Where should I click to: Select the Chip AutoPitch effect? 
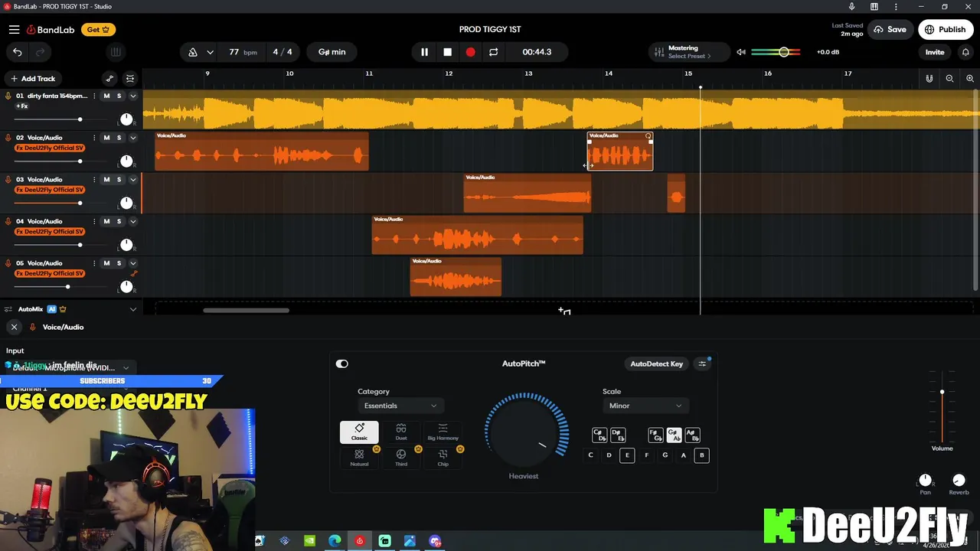[443, 458]
